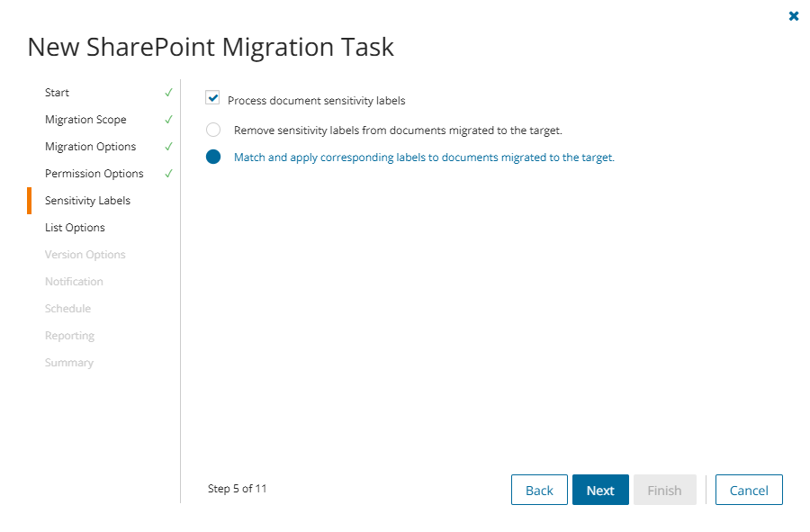Open the Migration Options step
This screenshot has width=810, height=532.
(91, 147)
